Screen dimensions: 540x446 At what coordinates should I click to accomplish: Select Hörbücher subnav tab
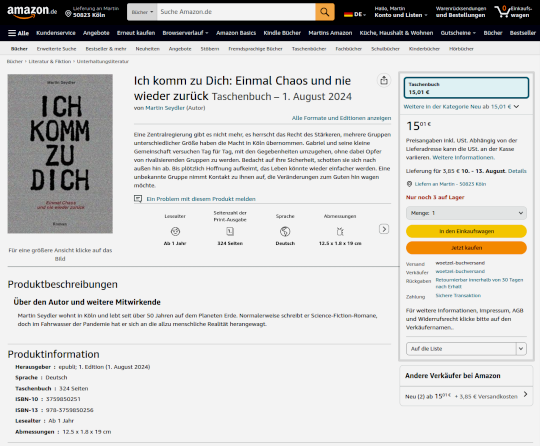461,49
